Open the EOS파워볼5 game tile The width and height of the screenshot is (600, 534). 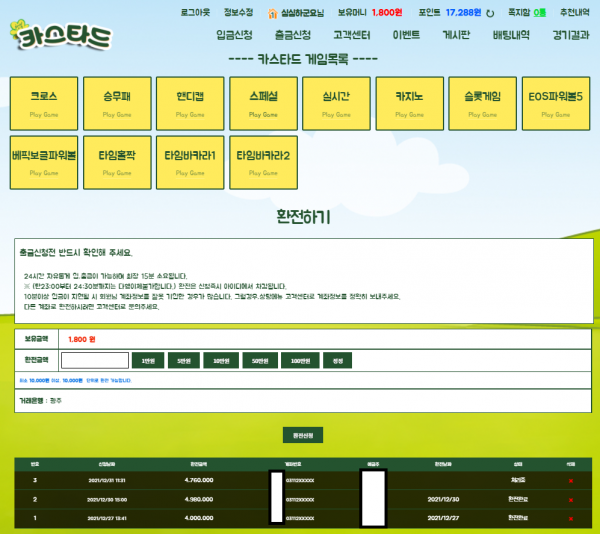click(556, 103)
